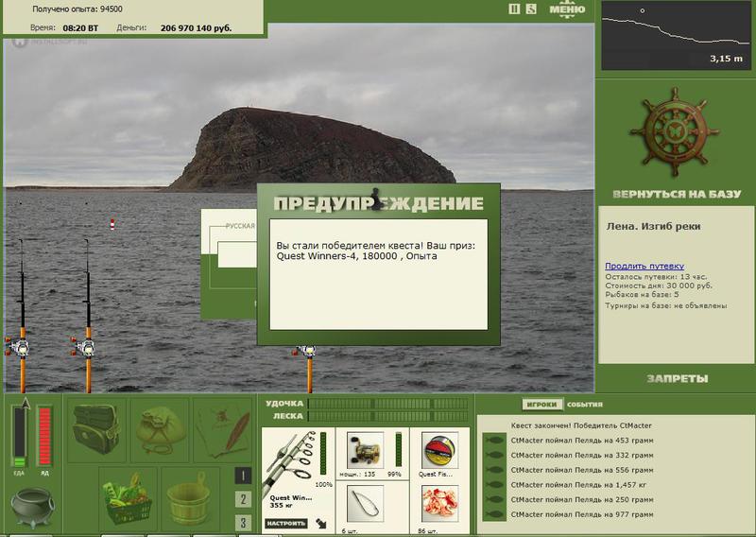
Task: Click fish icon for Пелядь 453 грамм
Action: pos(494,440)
